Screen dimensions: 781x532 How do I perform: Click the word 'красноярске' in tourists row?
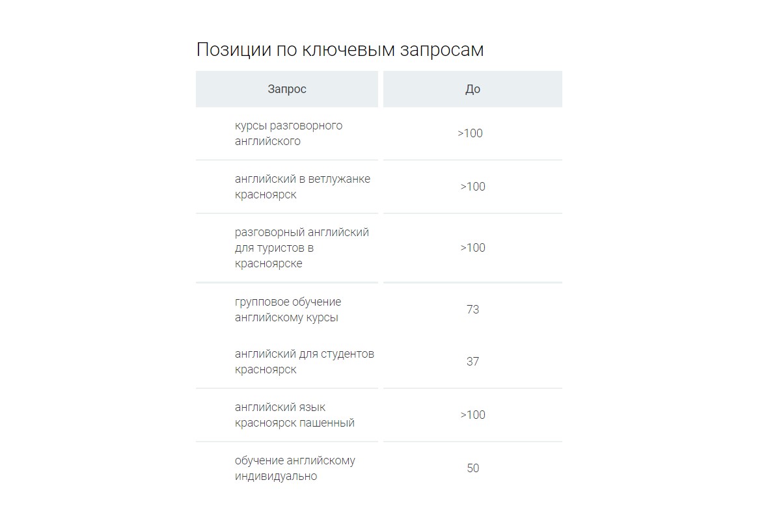(x=268, y=264)
